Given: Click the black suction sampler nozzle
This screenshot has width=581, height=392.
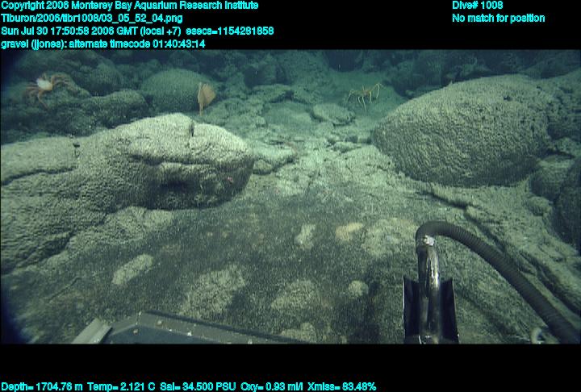Looking at the screenshot, I should (430, 289).
